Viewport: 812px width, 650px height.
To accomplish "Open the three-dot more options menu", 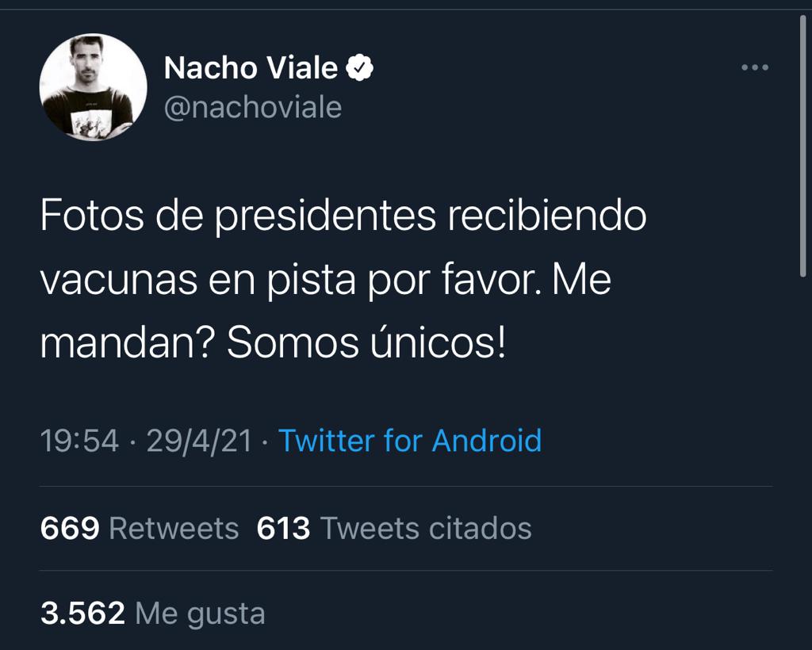I will (754, 68).
